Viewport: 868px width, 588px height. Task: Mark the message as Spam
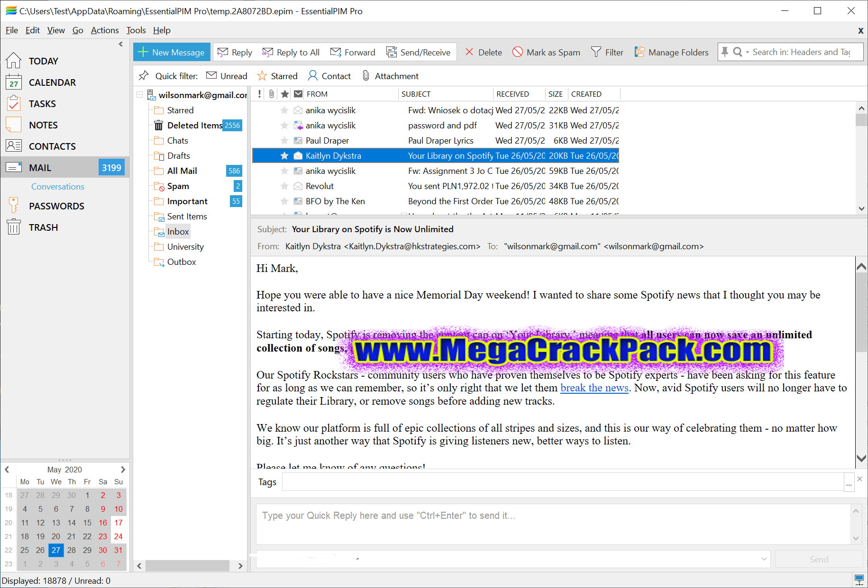coord(546,52)
